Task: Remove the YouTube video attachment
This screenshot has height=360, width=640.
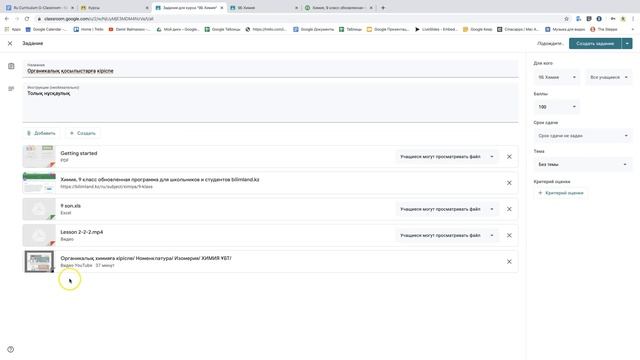Action: [509, 262]
